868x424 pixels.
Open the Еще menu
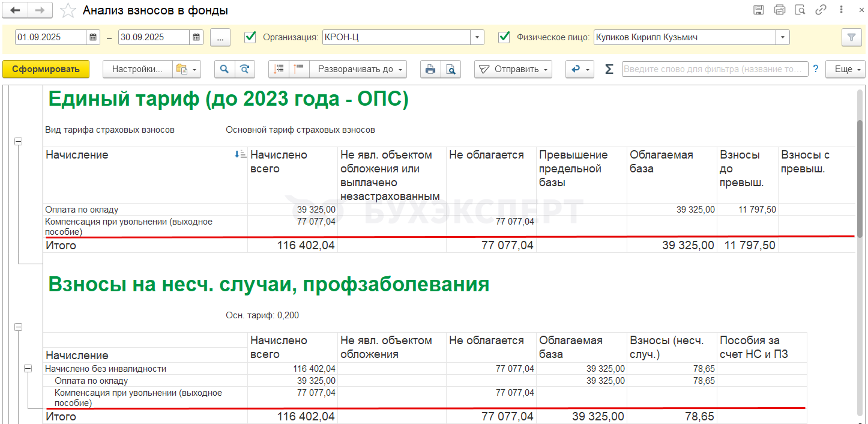point(845,69)
